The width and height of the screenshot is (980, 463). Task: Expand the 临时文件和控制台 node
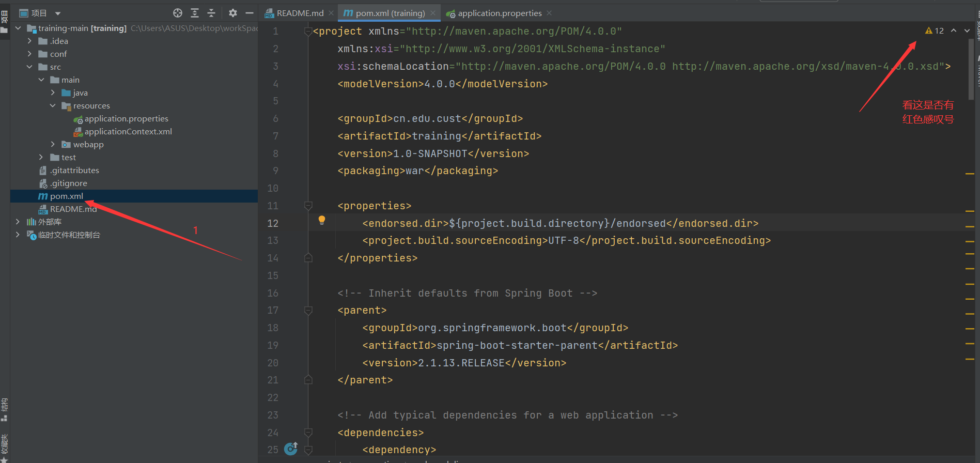(18, 235)
